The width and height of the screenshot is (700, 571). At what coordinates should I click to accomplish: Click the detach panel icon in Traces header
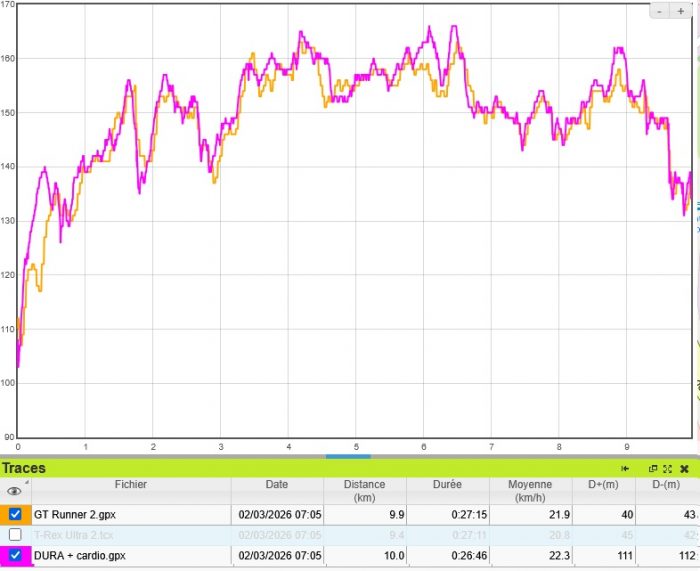click(x=653, y=468)
